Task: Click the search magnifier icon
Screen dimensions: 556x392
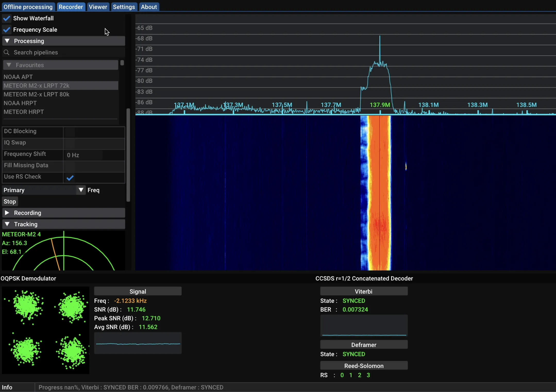Action: 7,52
